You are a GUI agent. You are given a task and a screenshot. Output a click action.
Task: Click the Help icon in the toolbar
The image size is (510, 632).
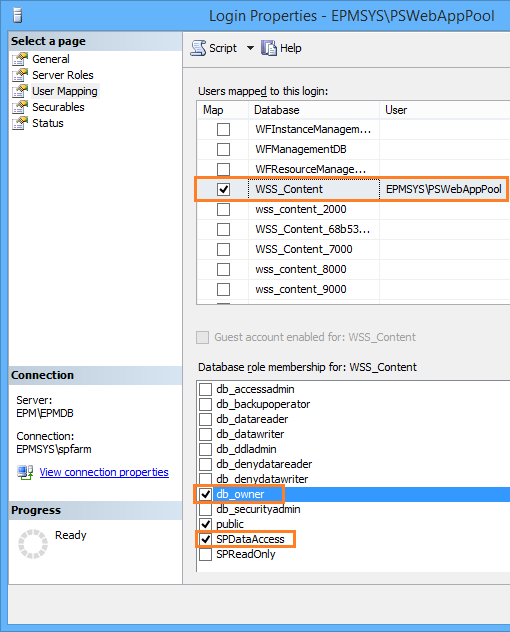[269, 48]
